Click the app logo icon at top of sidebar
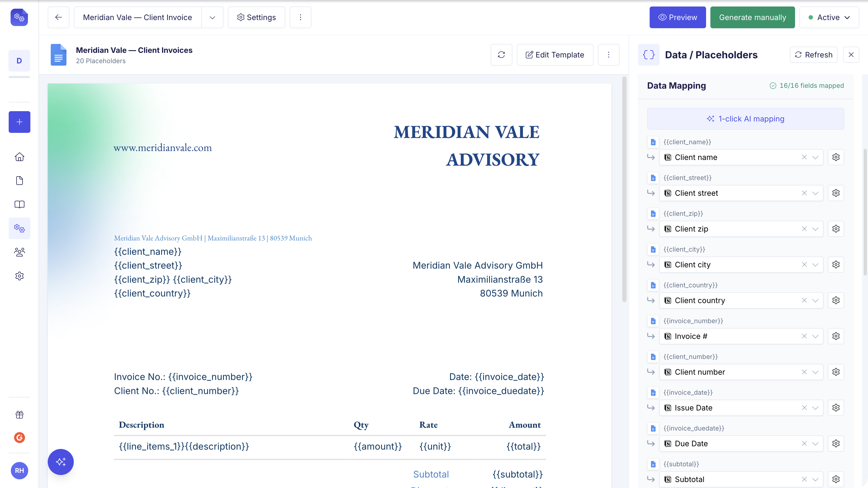 coord(19,17)
